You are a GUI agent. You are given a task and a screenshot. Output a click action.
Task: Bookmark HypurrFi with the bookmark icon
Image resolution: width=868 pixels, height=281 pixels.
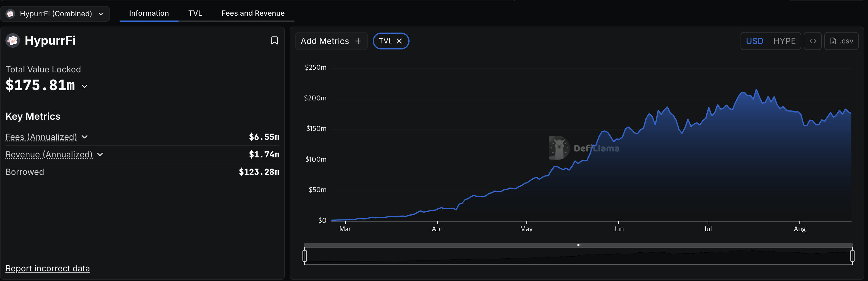[274, 40]
